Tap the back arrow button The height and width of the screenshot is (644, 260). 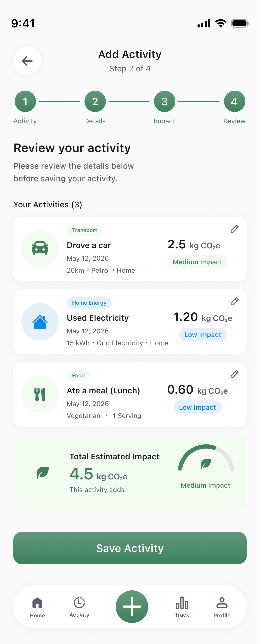point(27,61)
